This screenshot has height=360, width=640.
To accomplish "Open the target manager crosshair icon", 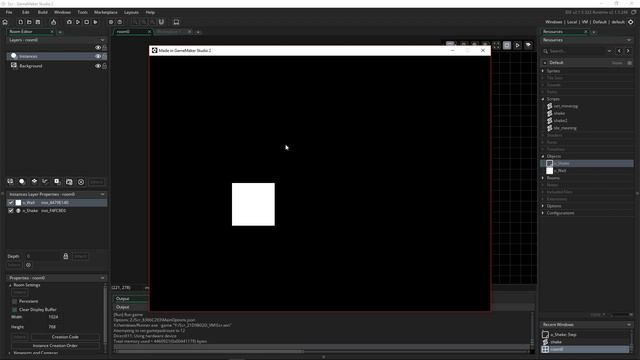I will click(631, 22).
